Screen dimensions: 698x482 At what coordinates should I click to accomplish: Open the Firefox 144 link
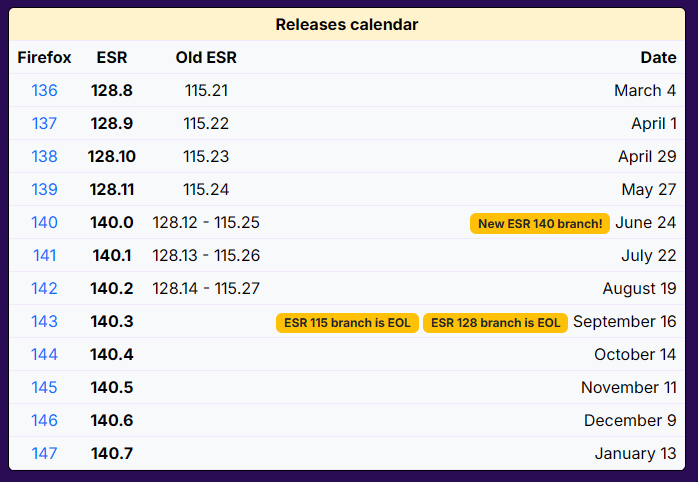(44, 355)
